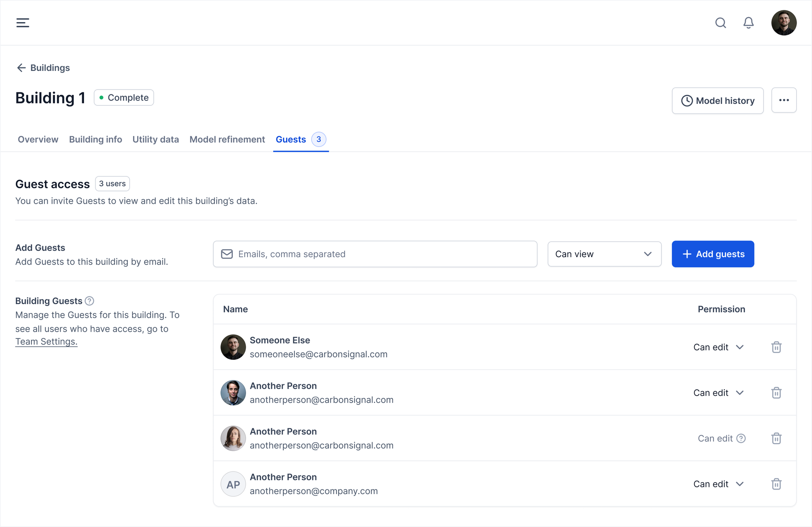This screenshot has height=527, width=812.
Task: Switch to the Utility data tab
Action: coord(155,139)
